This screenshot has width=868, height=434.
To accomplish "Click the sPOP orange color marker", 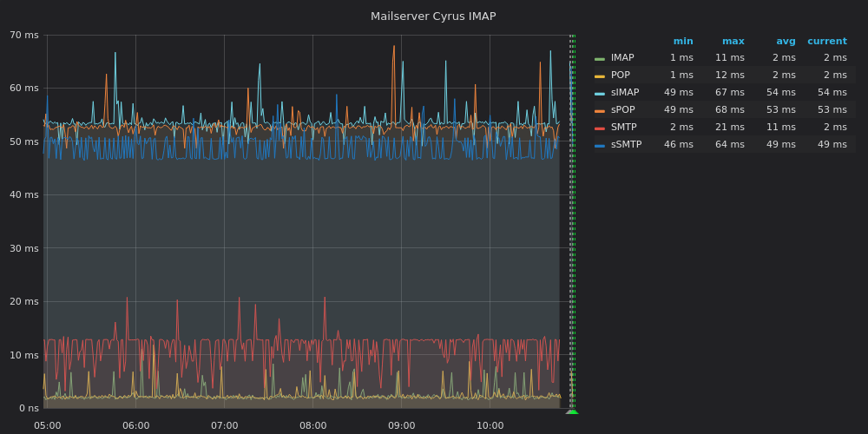I will point(600,110).
